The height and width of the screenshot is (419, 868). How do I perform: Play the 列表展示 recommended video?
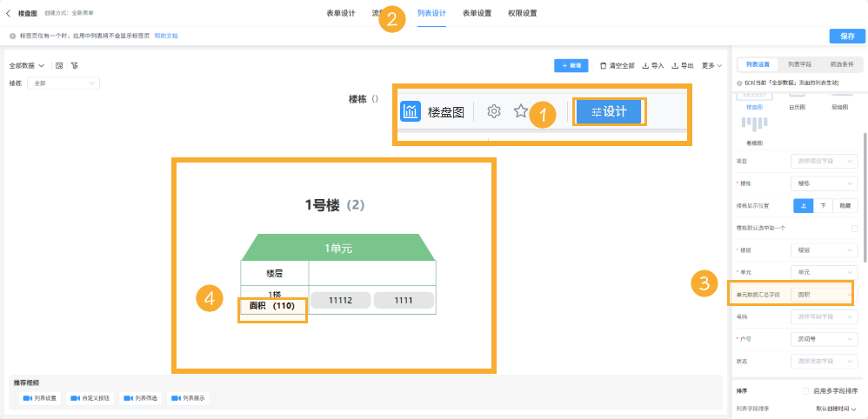click(188, 398)
